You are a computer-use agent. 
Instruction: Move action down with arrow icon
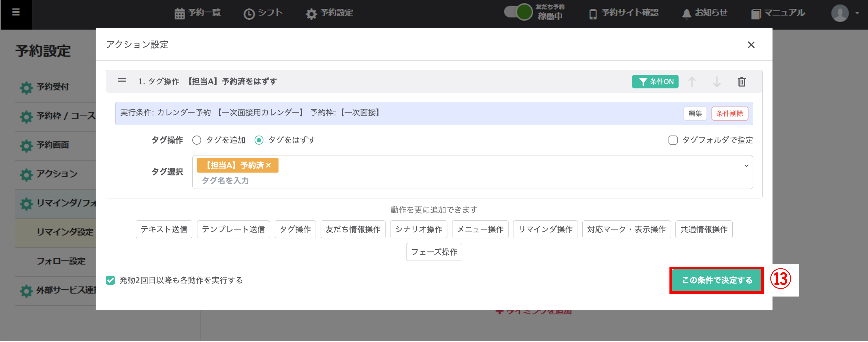(717, 82)
